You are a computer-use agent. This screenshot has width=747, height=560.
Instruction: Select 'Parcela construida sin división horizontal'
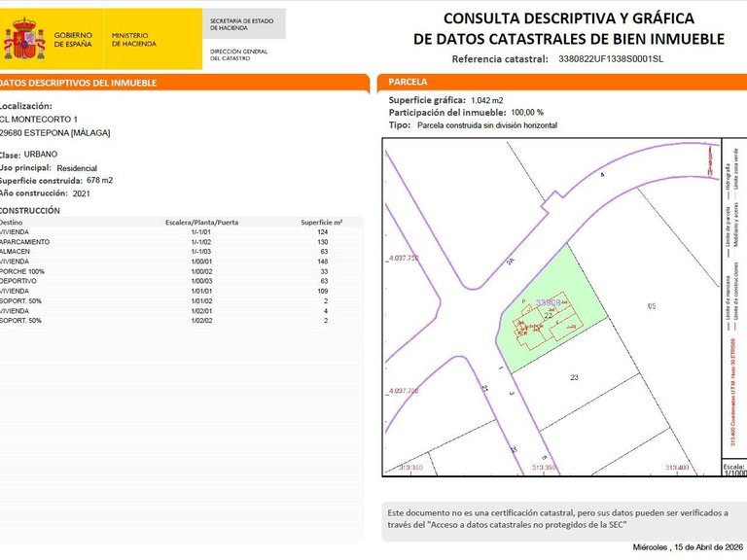click(x=487, y=125)
